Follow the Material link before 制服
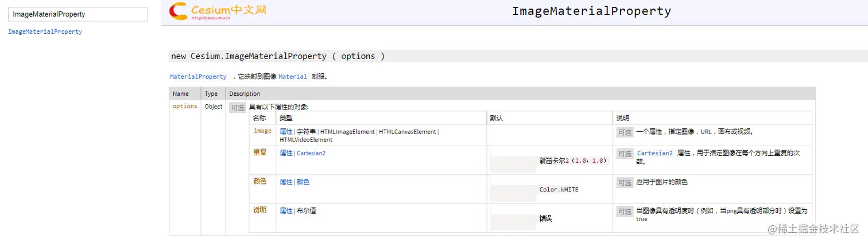Viewport: 868px width, 243px height. tap(293, 77)
